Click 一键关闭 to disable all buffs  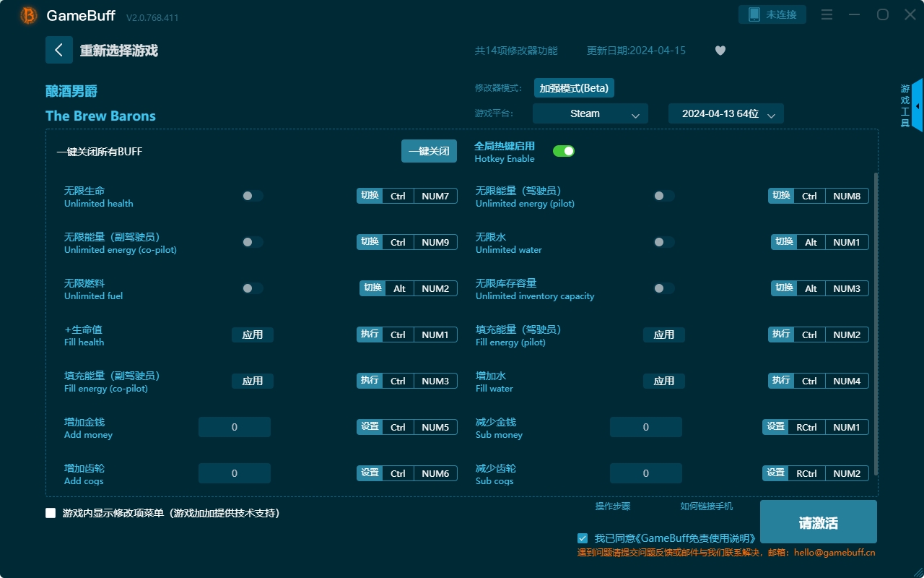[x=429, y=151]
